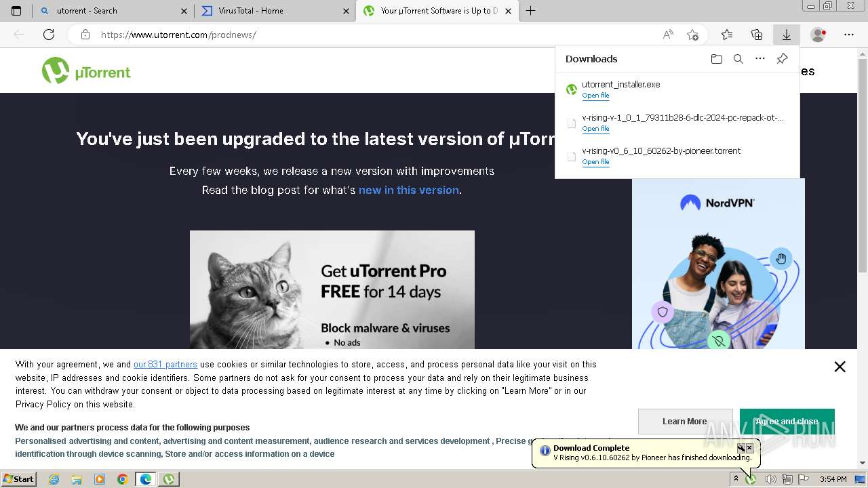Open the Favorites list
The image size is (868, 488).
click(727, 35)
